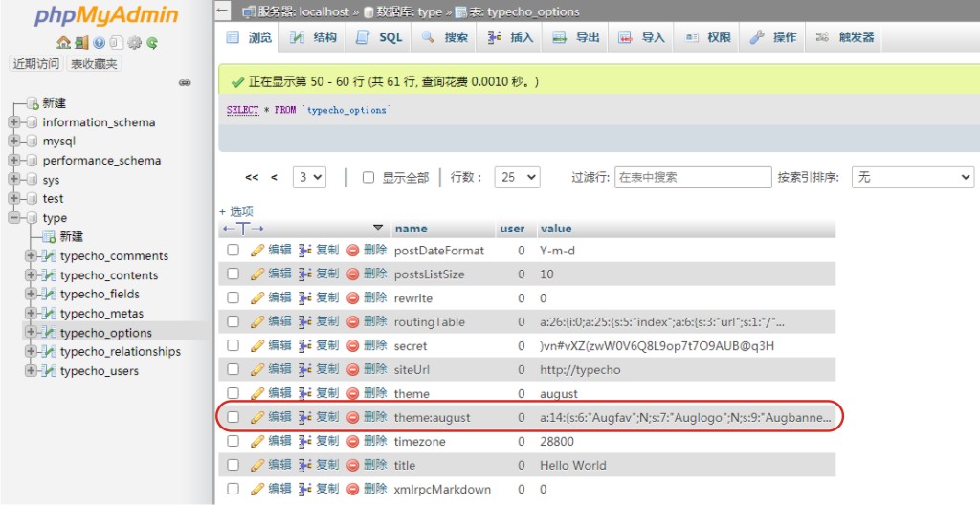The width and height of the screenshot is (980, 505).
Task: Open the blue question mark documentation icon
Action: [x=99, y=42]
